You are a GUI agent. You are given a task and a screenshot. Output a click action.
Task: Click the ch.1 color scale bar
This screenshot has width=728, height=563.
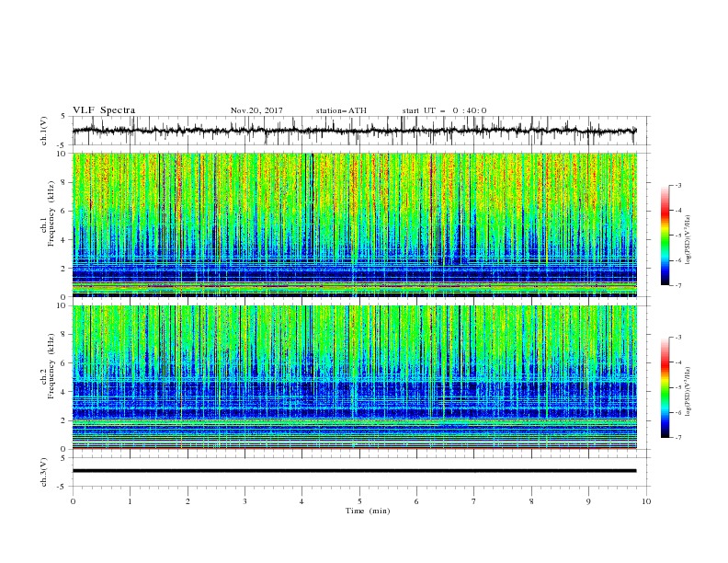[665, 236]
